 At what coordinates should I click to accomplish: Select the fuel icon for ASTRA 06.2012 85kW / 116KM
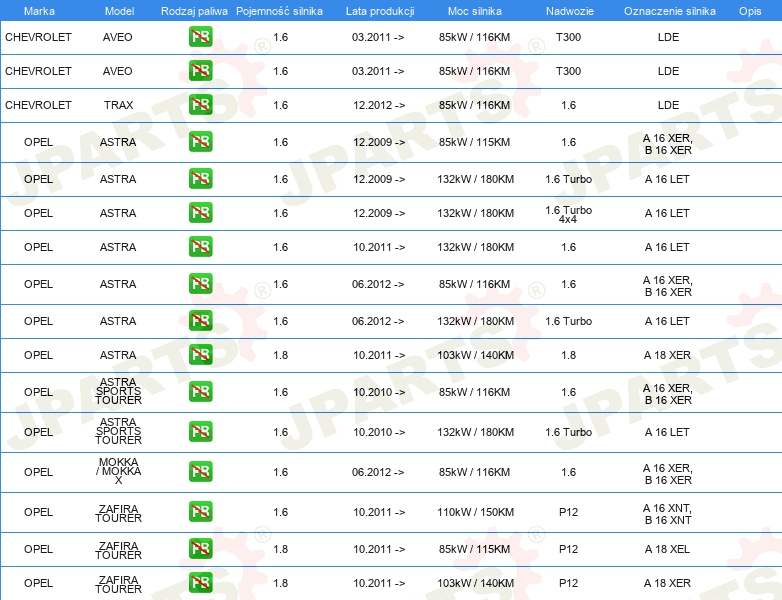pyautogui.click(x=200, y=283)
